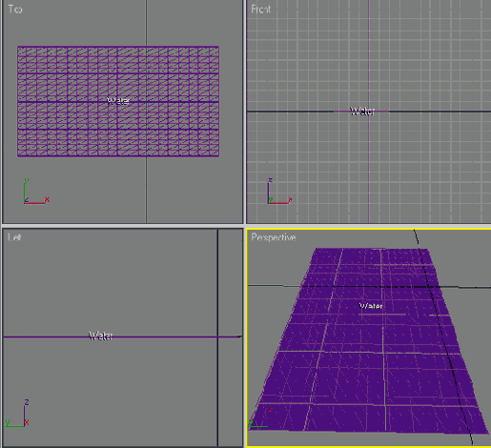Select the Water label in Left viewport
Viewport: 491px width, 448px height.
click(101, 336)
